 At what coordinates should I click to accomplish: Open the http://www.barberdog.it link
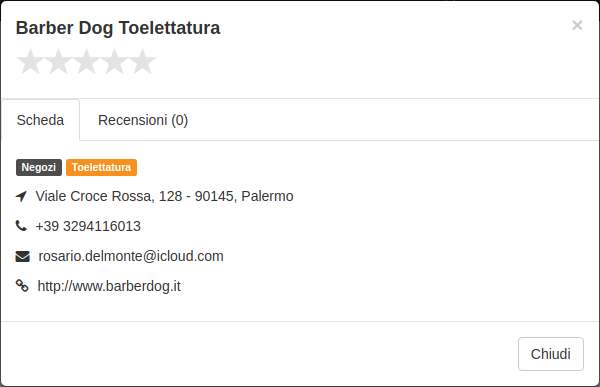[x=109, y=286]
